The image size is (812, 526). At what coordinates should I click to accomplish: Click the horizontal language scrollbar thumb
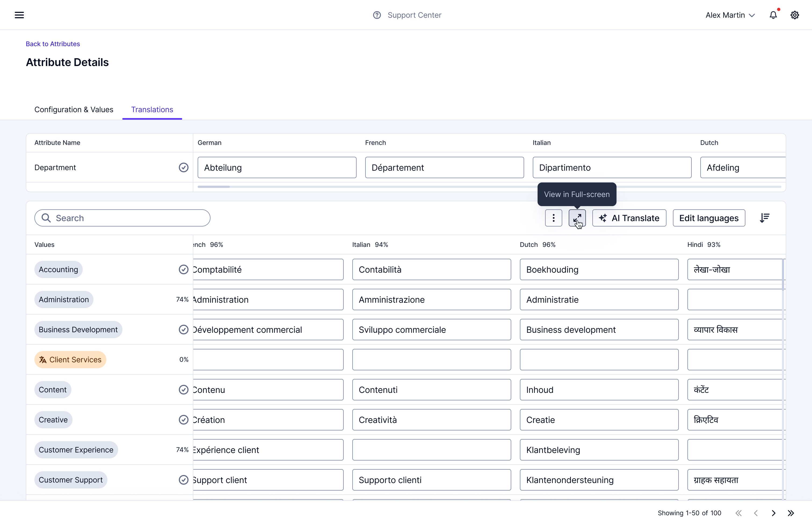(213, 187)
